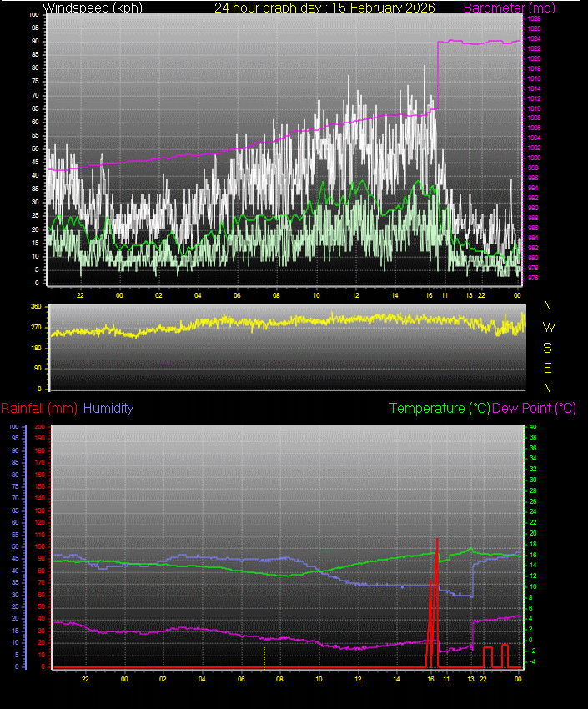Click the '100' rainfall axis value
588x709 pixels.
click(40, 546)
